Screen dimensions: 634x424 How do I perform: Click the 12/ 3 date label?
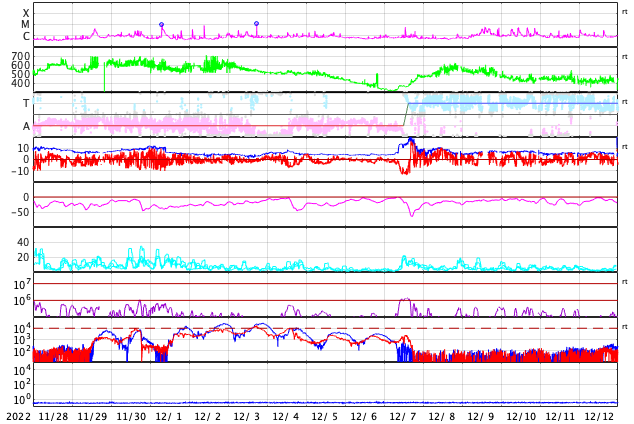247,417
